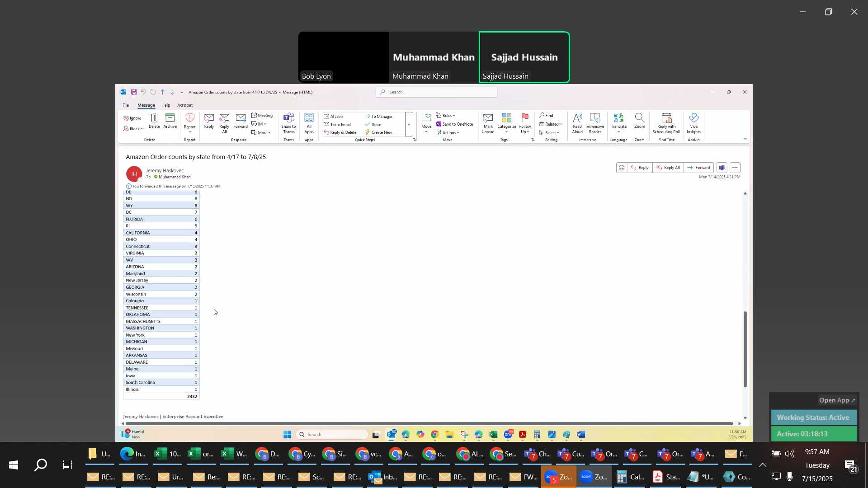Open the Related dropdown
Viewport: 868px width, 488px height.
(550, 124)
